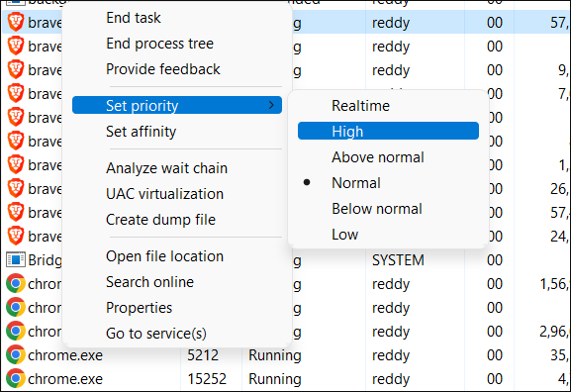Click the Brave icon in the highlighted row
This screenshot has width=571, height=392.
16,22
